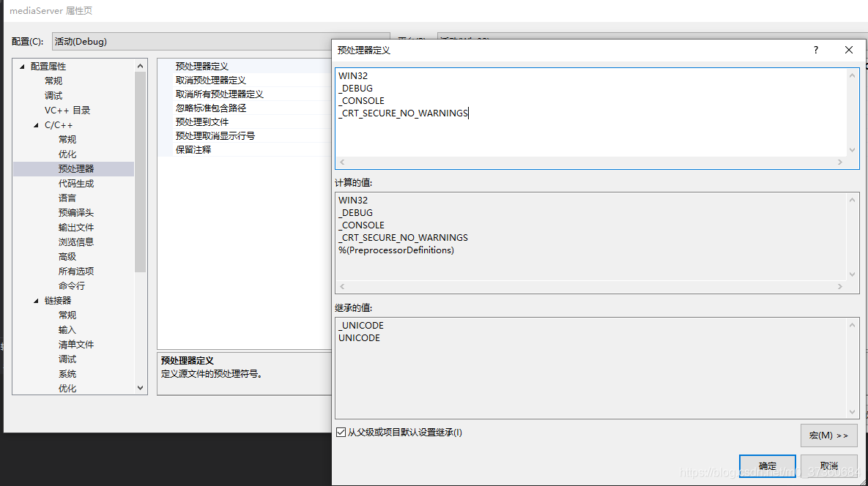Select 预处理器定义 property row
Image resolution: width=868 pixels, height=486 pixels.
(x=244, y=67)
